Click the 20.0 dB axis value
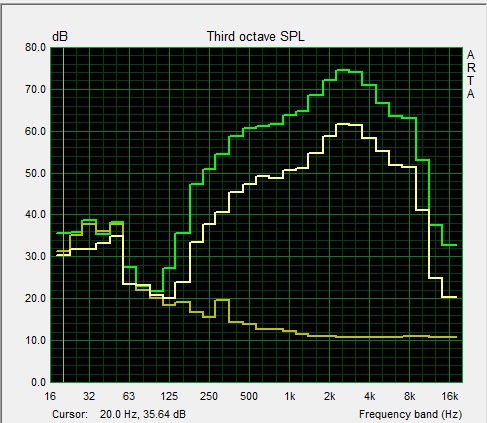 pos(35,298)
